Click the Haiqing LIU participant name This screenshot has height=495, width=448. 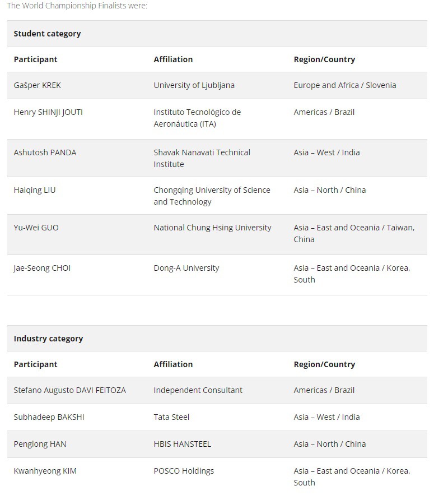pyautogui.click(x=35, y=190)
